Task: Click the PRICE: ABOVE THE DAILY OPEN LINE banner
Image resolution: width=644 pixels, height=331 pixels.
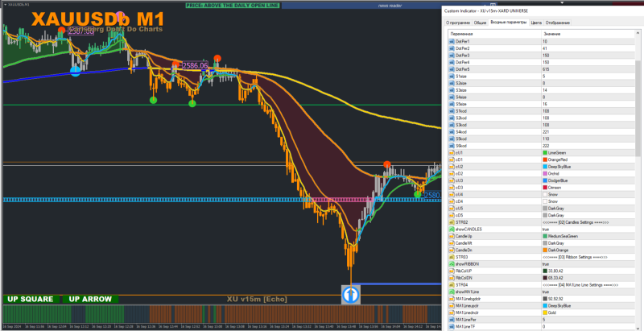Action: 233,6
